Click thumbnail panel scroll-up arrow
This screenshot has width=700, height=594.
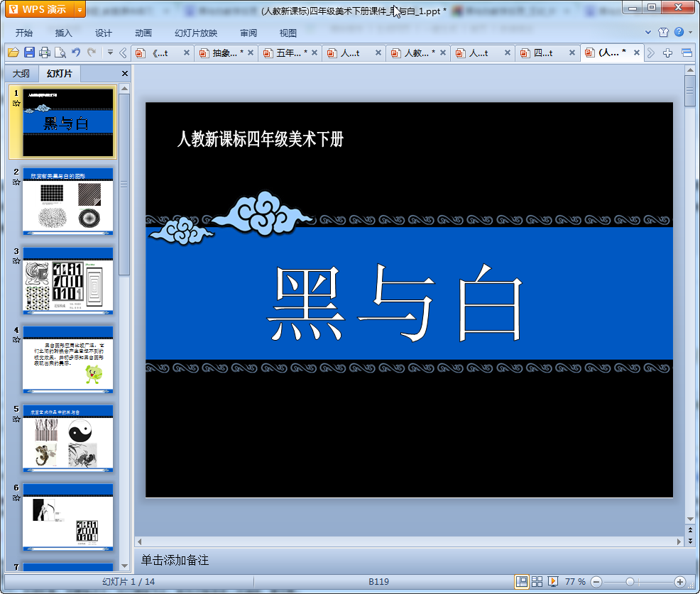[x=124, y=89]
